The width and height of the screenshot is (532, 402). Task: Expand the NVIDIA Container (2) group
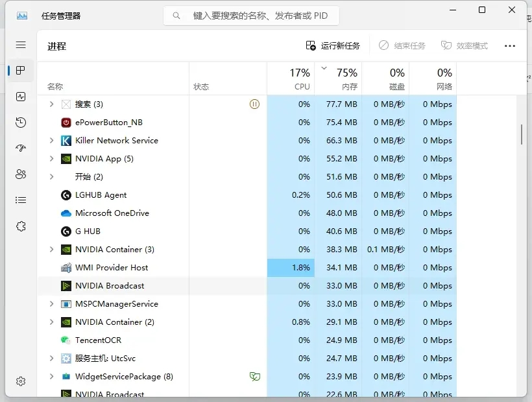point(51,322)
